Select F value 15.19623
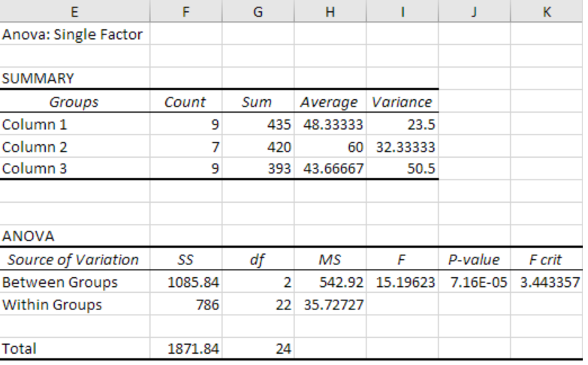This screenshot has width=588, height=365. point(403,282)
